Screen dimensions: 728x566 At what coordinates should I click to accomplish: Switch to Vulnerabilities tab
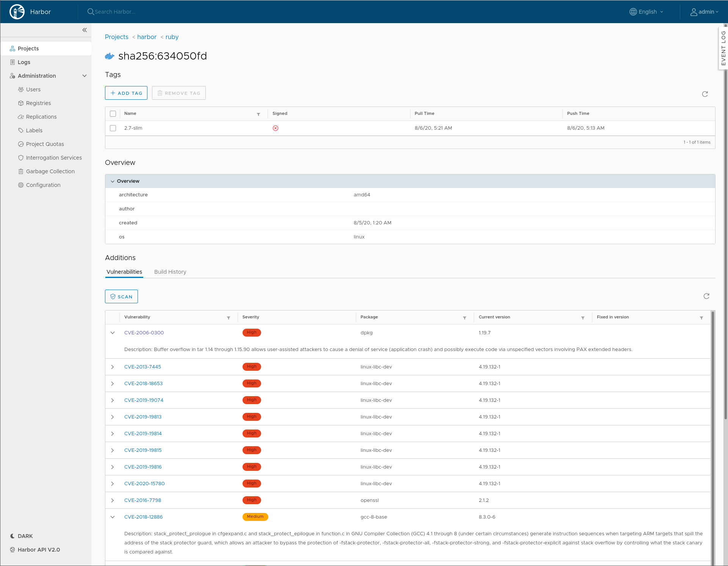tap(124, 272)
